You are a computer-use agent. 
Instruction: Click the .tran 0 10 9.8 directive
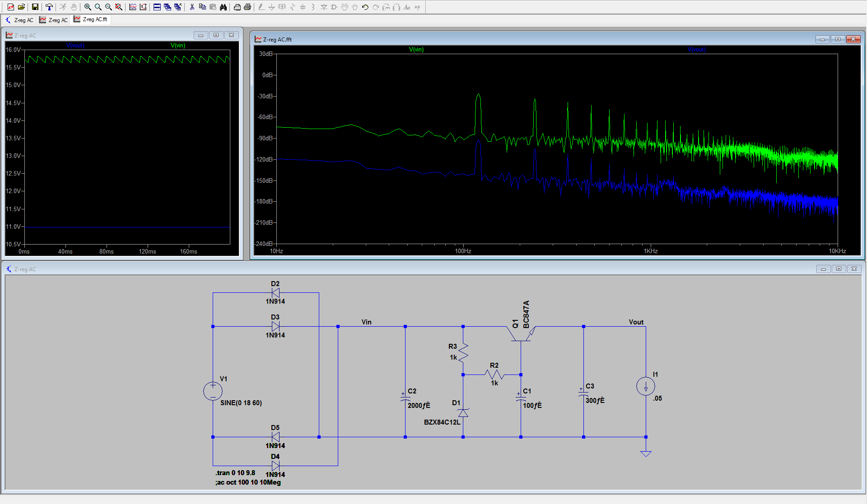click(235, 473)
